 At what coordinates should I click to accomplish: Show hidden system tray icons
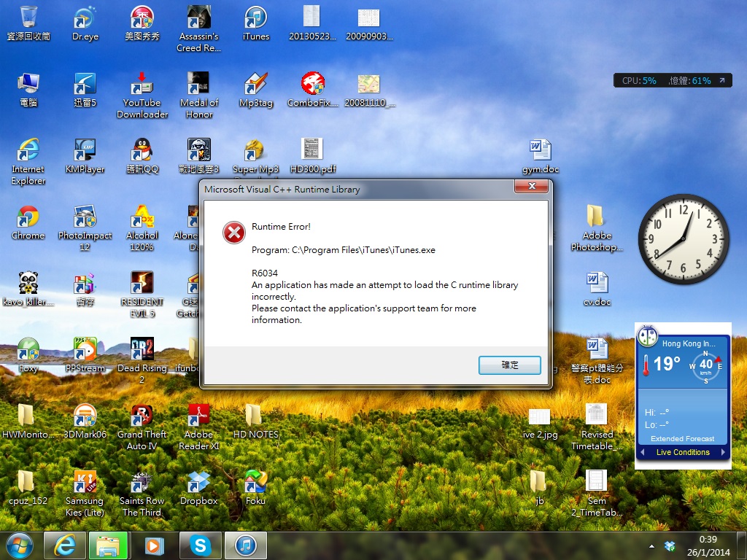[x=651, y=546]
